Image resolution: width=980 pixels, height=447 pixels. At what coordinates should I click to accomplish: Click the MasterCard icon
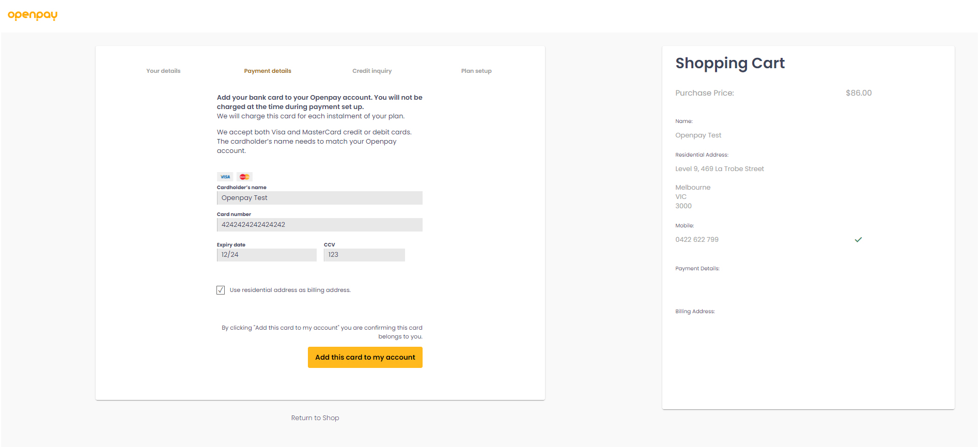[x=244, y=177]
